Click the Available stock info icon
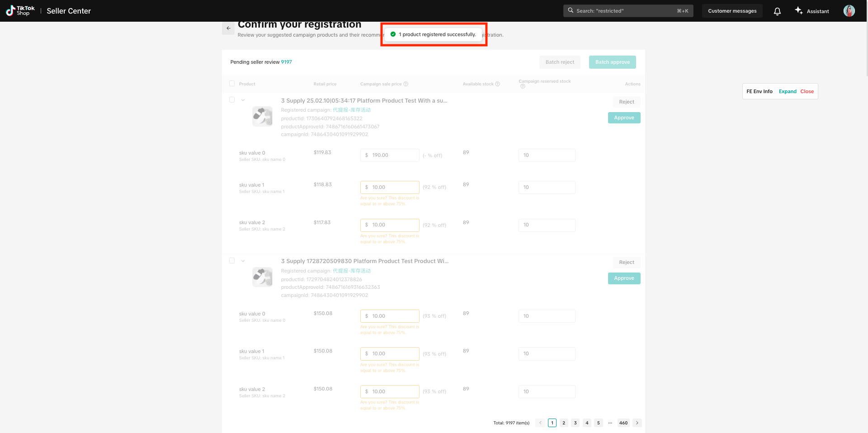868x433 pixels. [497, 84]
